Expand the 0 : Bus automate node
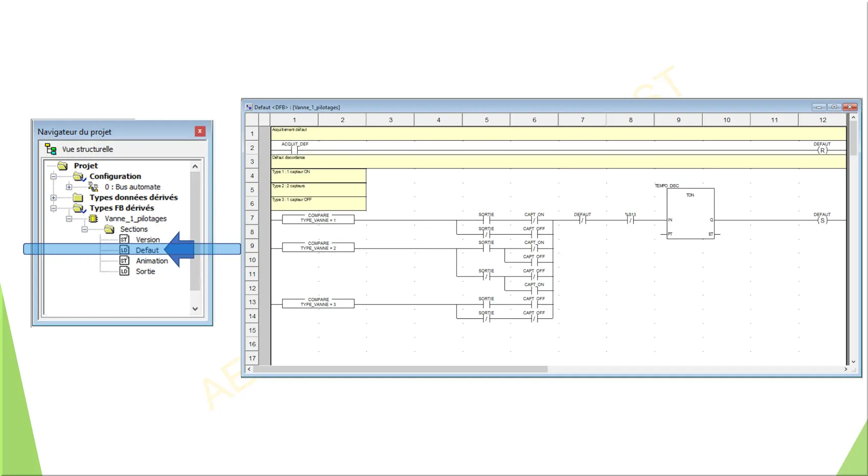 pos(69,187)
